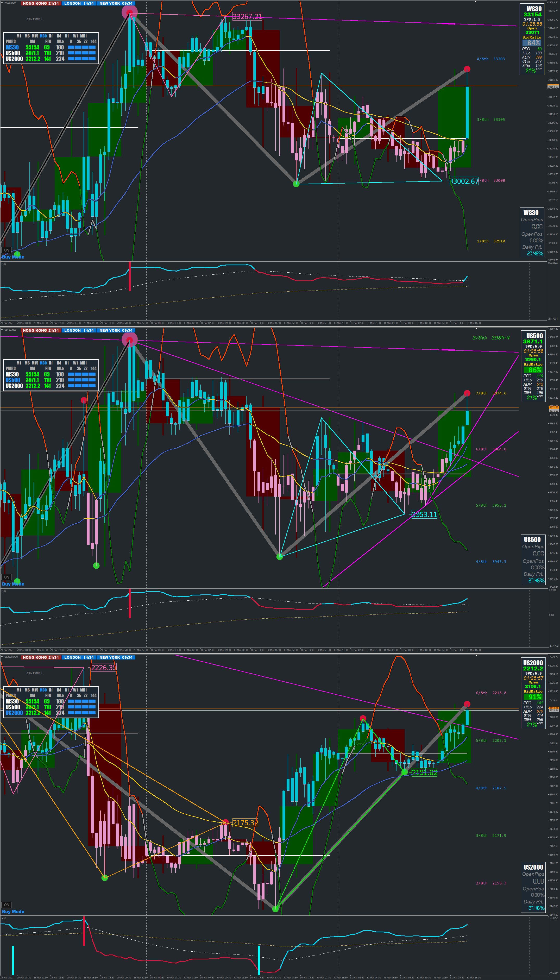Open the WS30,M30 chart dropdown triangle
The width and height of the screenshot is (560, 980).
coord(2,3)
